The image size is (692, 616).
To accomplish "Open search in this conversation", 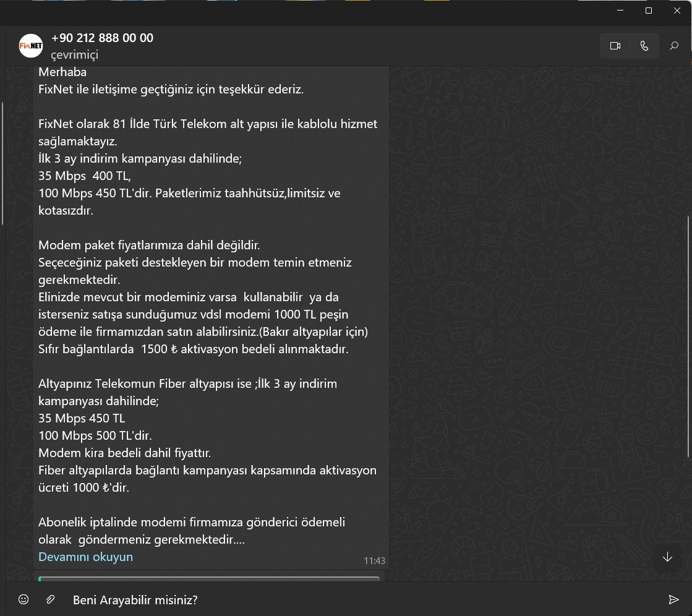I will (x=674, y=46).
